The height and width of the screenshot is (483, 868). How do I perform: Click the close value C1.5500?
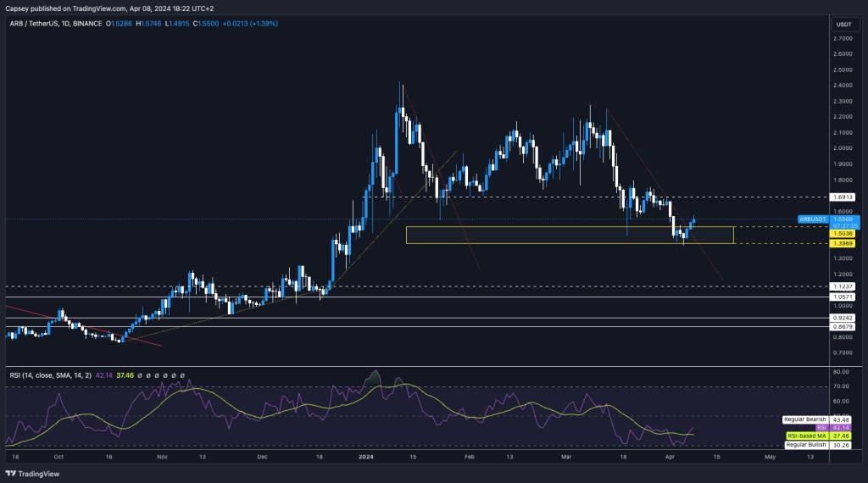(206, 24)
